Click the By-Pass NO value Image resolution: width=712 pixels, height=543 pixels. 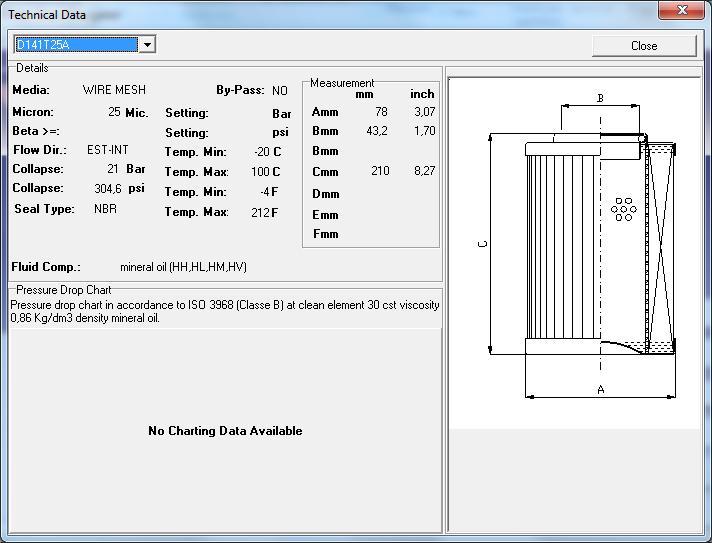279,91
